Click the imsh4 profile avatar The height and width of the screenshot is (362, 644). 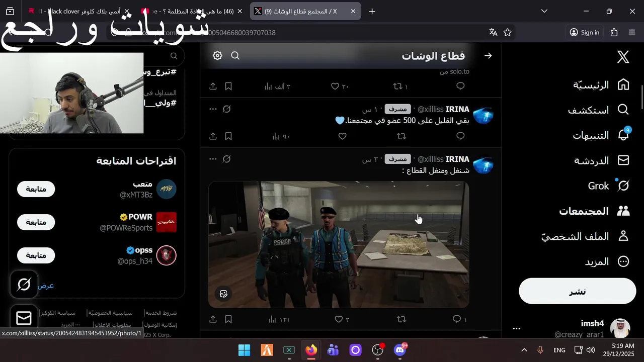point(620,328)
